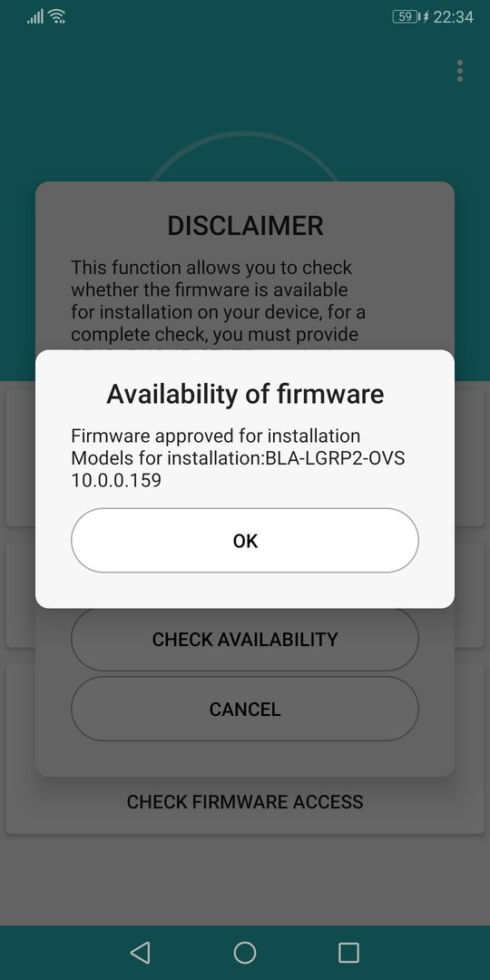Tap the battery 59 indicator icon
490x980 pixels.
406,17
